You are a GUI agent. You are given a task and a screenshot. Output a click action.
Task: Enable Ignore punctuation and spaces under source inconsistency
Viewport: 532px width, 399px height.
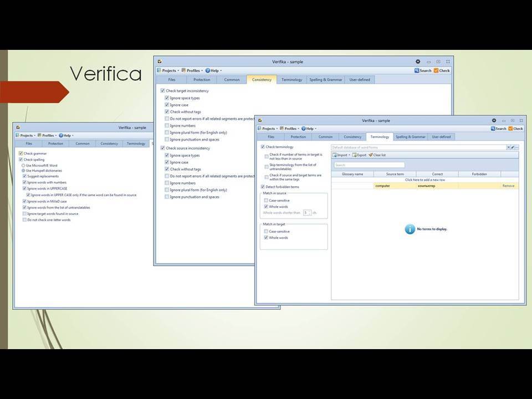click(167, 197)
